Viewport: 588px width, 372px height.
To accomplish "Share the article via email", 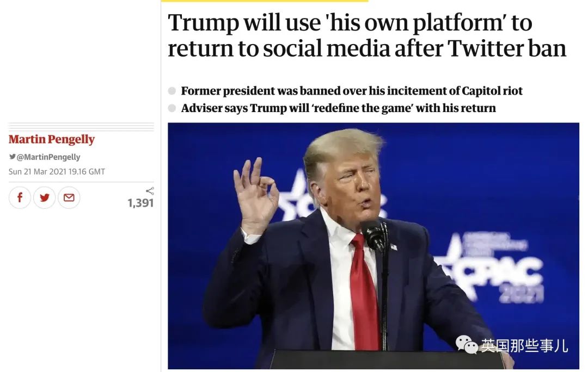I will [x=69, y=197].
